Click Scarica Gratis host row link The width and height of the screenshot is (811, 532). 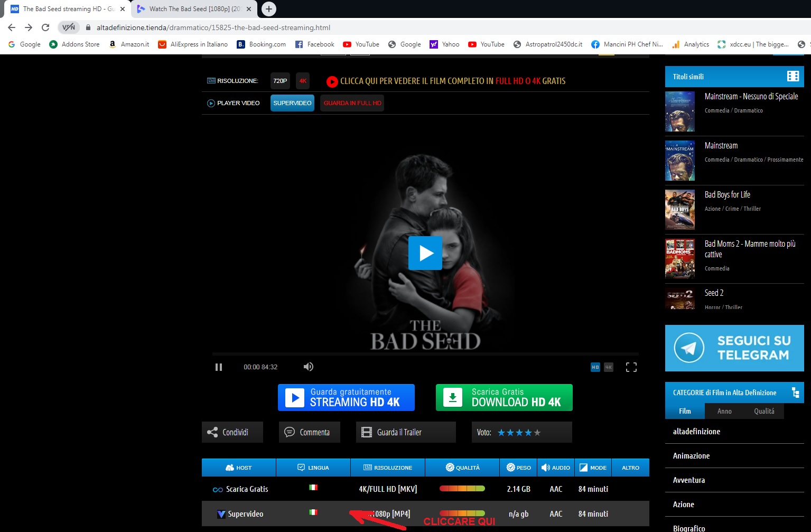tap(240, 489)
